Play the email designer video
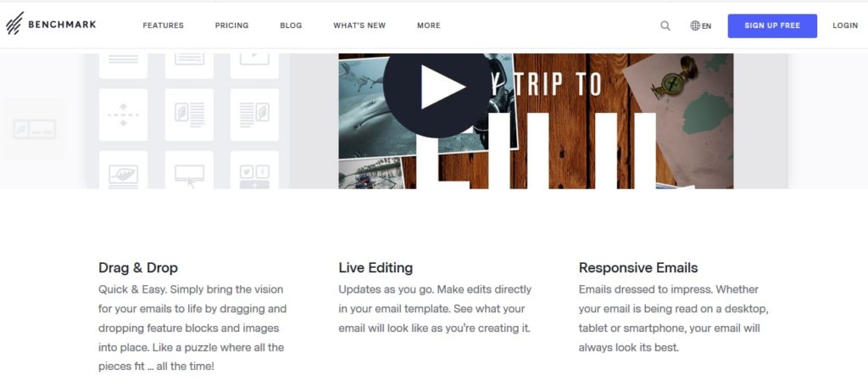Image resolution: width=868 pixels, height=392 pixels. point(437,87)
